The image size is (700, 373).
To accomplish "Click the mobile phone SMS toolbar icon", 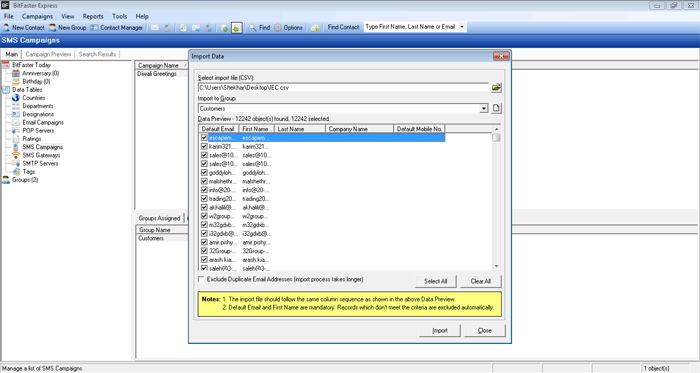I will point(167,28).
